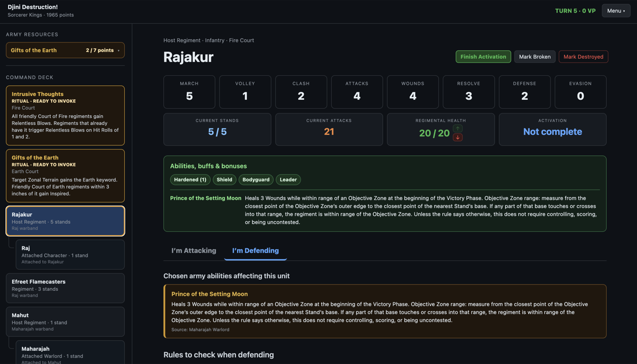Image resolution: width=637 pixels, height=364 pixels.
Task: Click the Finish Activation button
Action: tap(483, 57)
